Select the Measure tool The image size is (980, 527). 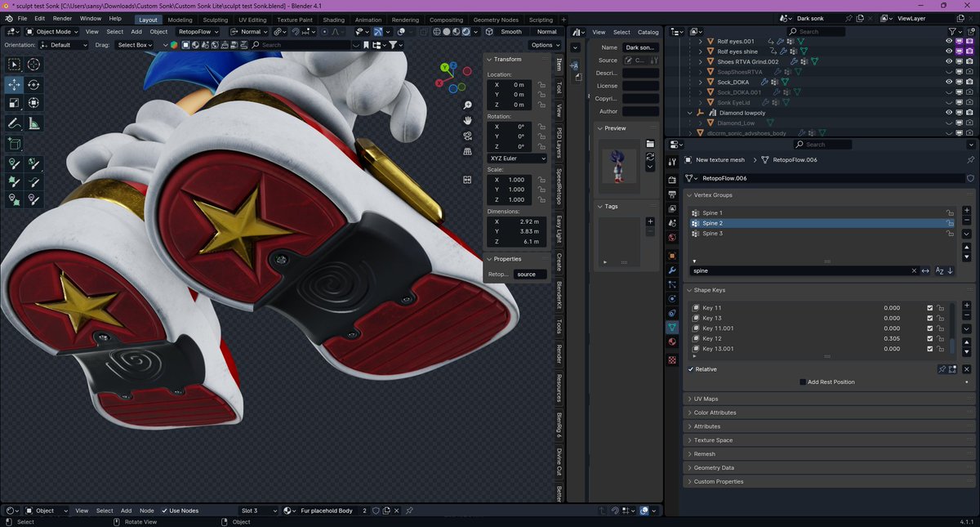click(x=33, y=123)
